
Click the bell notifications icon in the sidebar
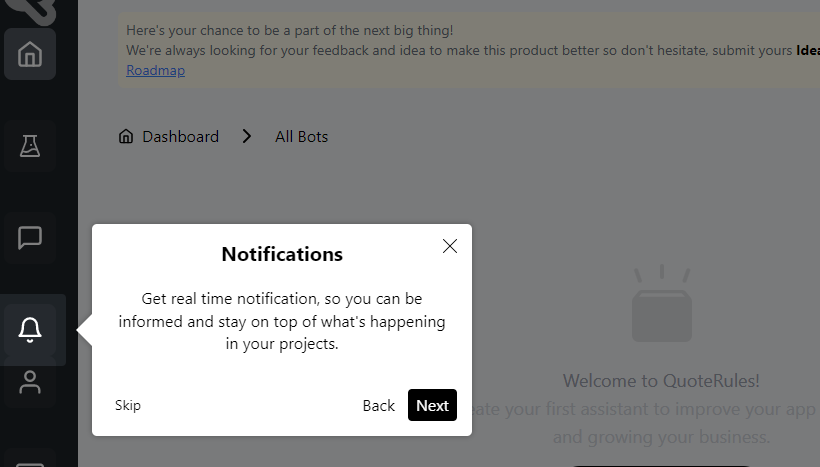coord(30,330)
